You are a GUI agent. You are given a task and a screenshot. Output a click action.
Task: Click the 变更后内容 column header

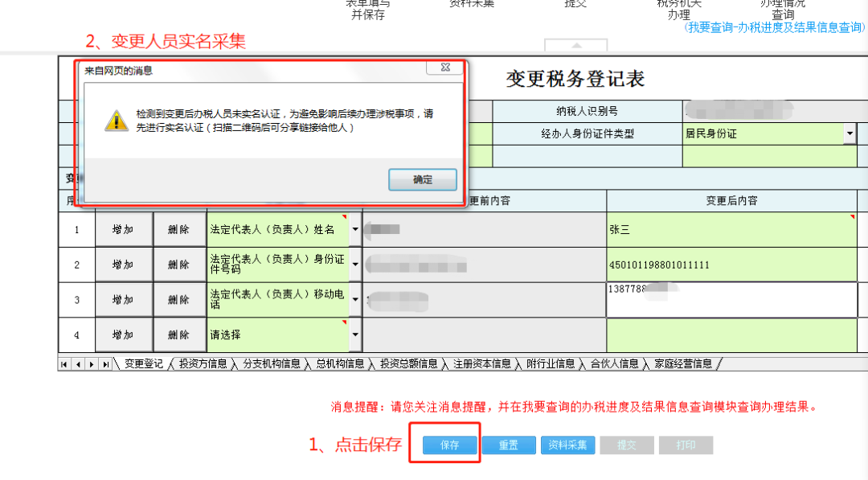[732, 200]
